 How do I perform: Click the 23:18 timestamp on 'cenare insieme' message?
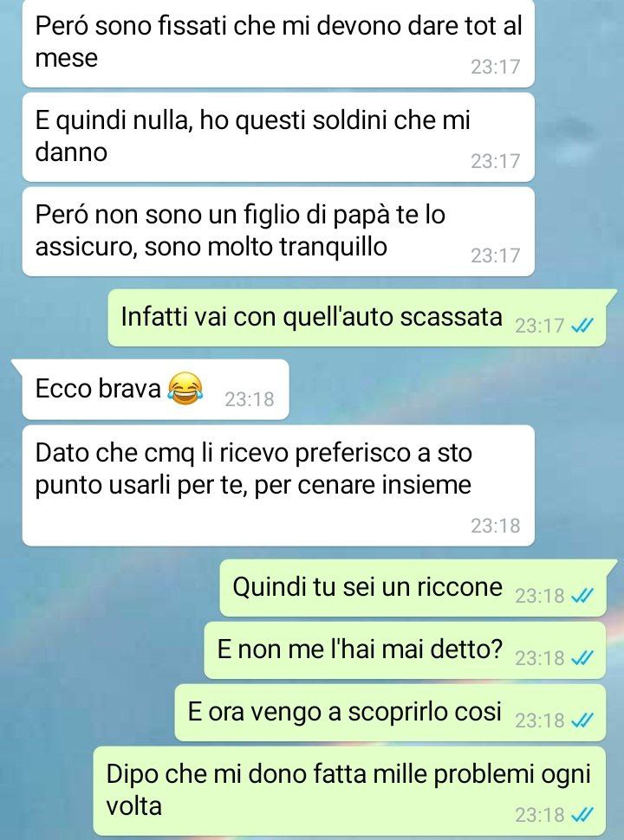tap(496, 526)
